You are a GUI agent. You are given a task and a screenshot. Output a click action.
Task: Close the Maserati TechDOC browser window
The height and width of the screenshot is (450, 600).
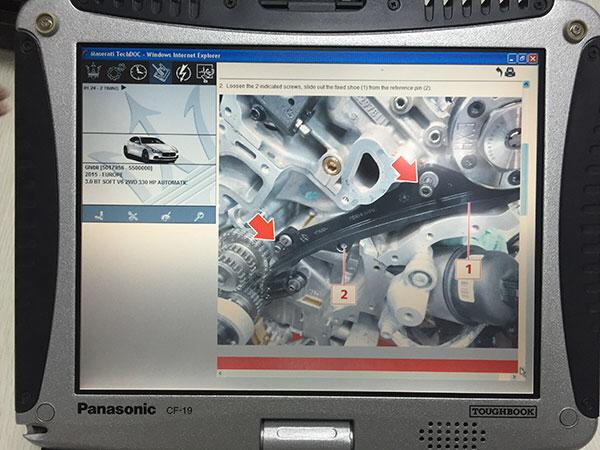click(532, 59)
